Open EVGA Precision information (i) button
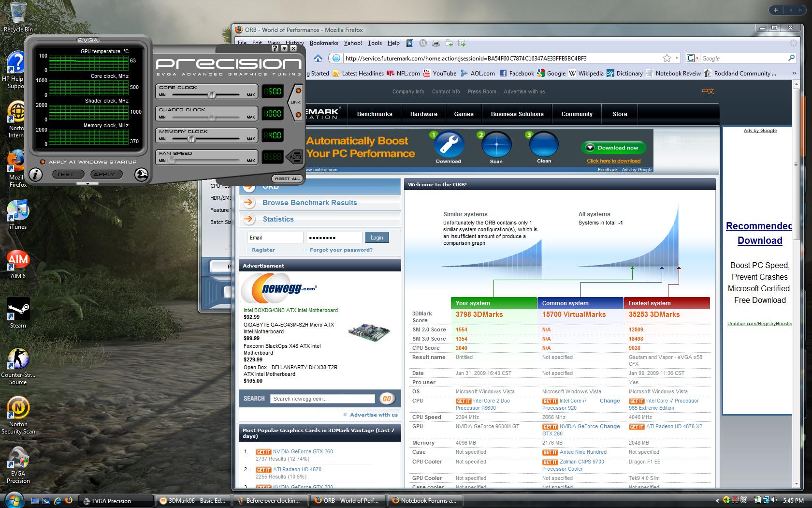812x508 pixels. 35,175
